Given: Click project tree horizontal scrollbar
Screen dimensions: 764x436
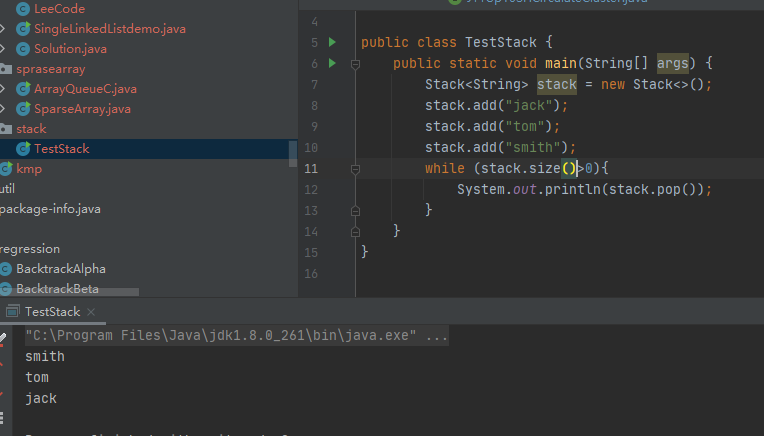Looking at the screenshot, I should coord(69,292).
